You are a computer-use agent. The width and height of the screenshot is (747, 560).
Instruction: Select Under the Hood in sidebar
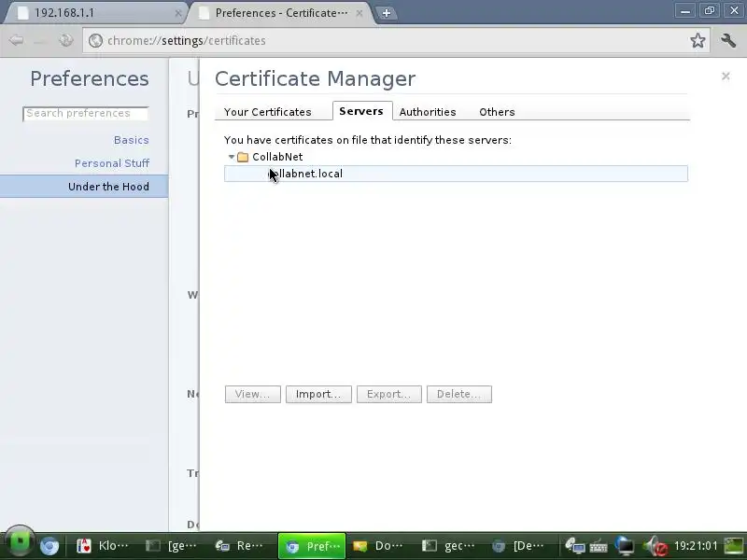pos(84,186)
